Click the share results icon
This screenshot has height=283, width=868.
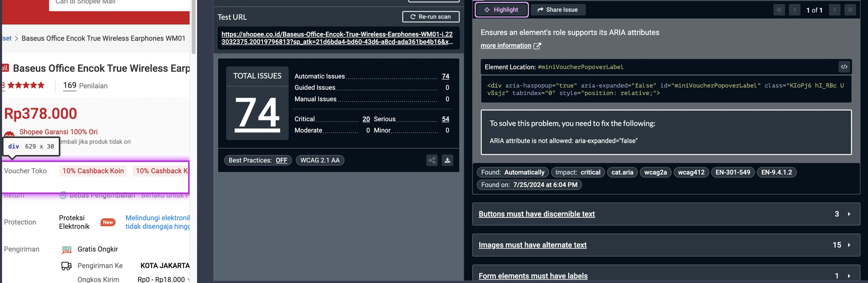(432, 160)
